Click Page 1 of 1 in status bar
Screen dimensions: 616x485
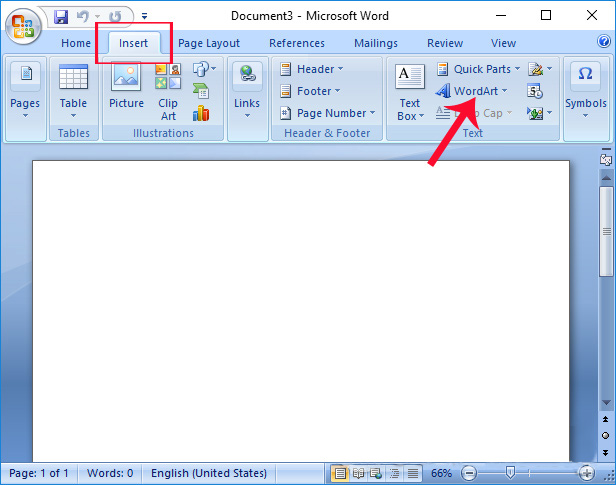point(38,473)
